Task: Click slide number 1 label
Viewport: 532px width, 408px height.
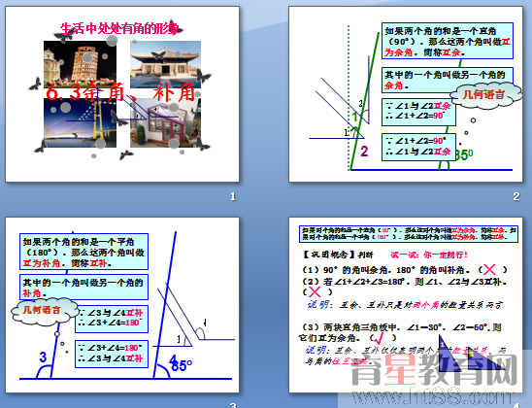Action: click(232, 196)
